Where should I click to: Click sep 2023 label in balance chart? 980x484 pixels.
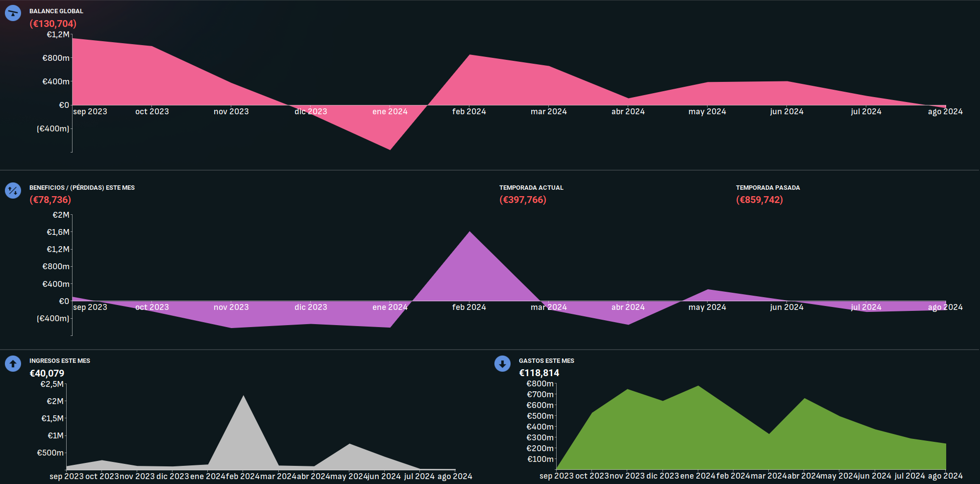(90, 112)
